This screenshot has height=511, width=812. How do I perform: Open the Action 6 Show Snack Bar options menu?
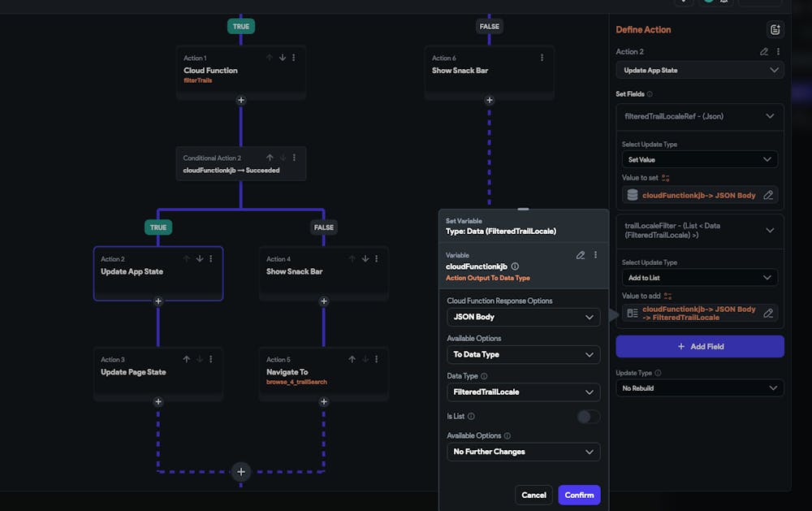tap(542, 58)
